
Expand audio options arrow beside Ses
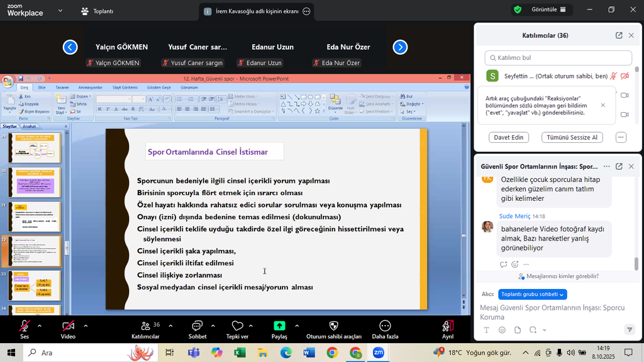(40, 325)
